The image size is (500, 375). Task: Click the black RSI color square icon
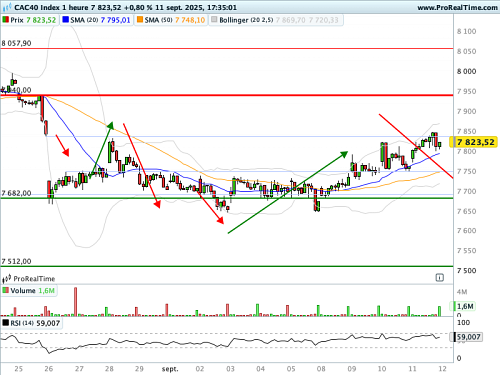tap(5, 323)
